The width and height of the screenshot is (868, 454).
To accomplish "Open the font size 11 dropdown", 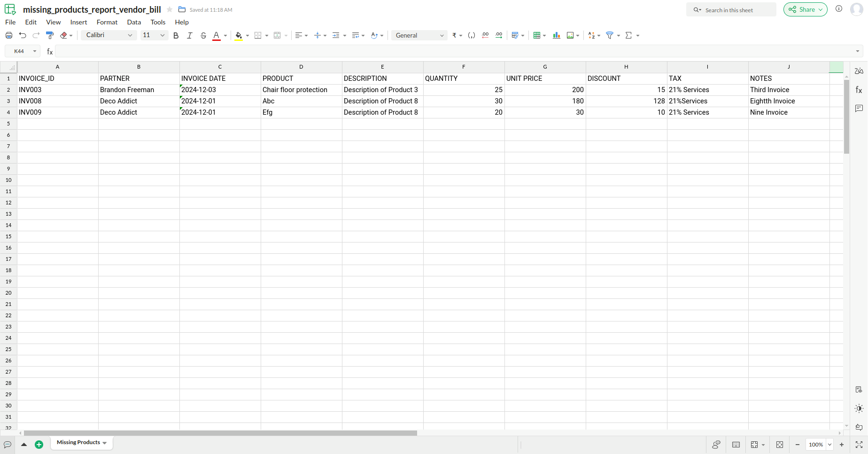I will [154, 35].
